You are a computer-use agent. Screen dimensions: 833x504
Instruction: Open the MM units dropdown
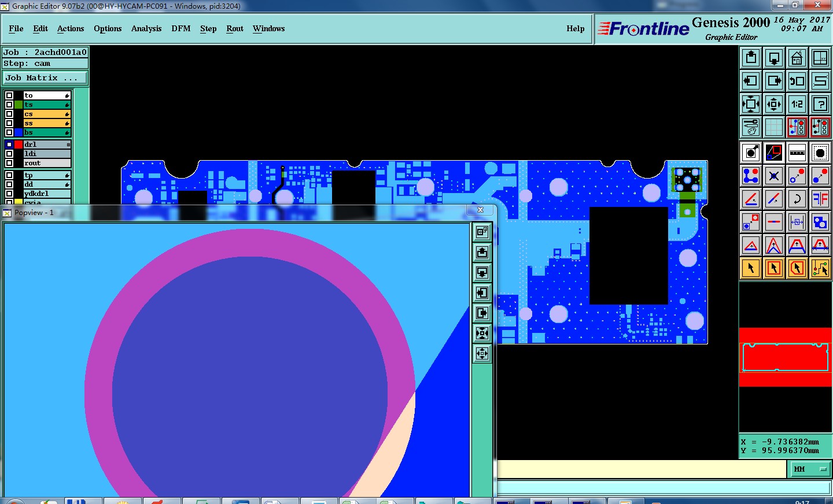[x=809, y=469]
